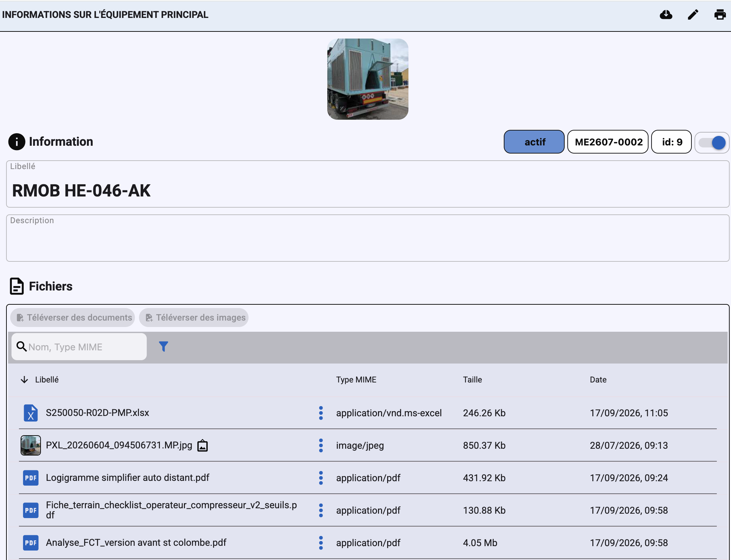Toggle the active equipment switch
Screen dimensions: 731x560
click(712, 142)
